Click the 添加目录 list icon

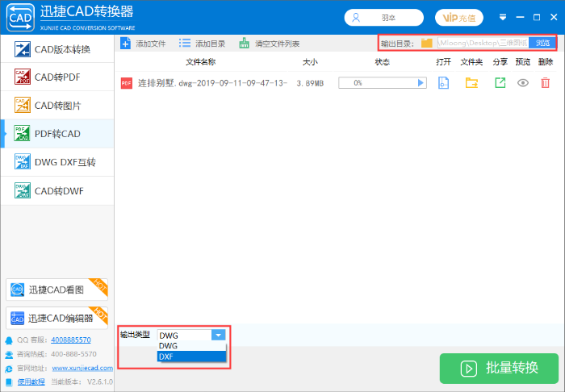(185, 44)
